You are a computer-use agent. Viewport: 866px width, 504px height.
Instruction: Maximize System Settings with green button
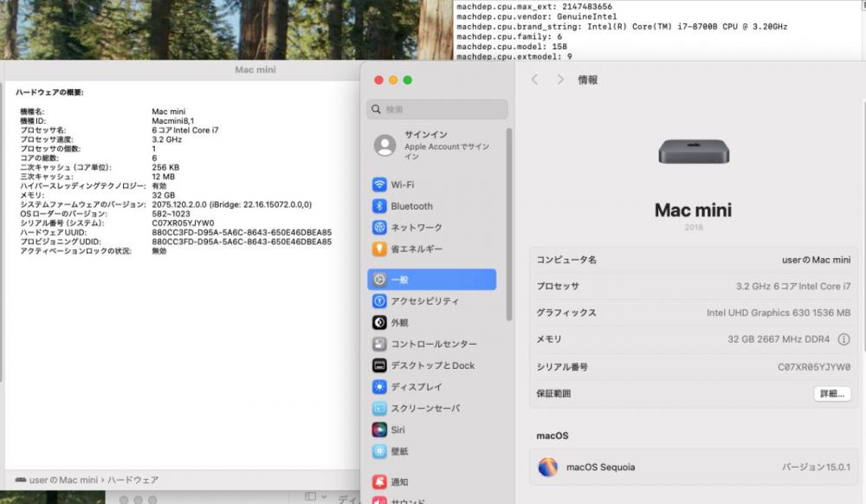408,80
